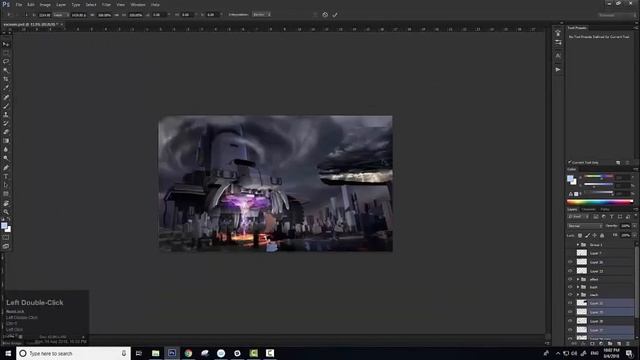Screen dimensions: 640x360
Task: Create a new layer from Layers panel
Action: 619,344
